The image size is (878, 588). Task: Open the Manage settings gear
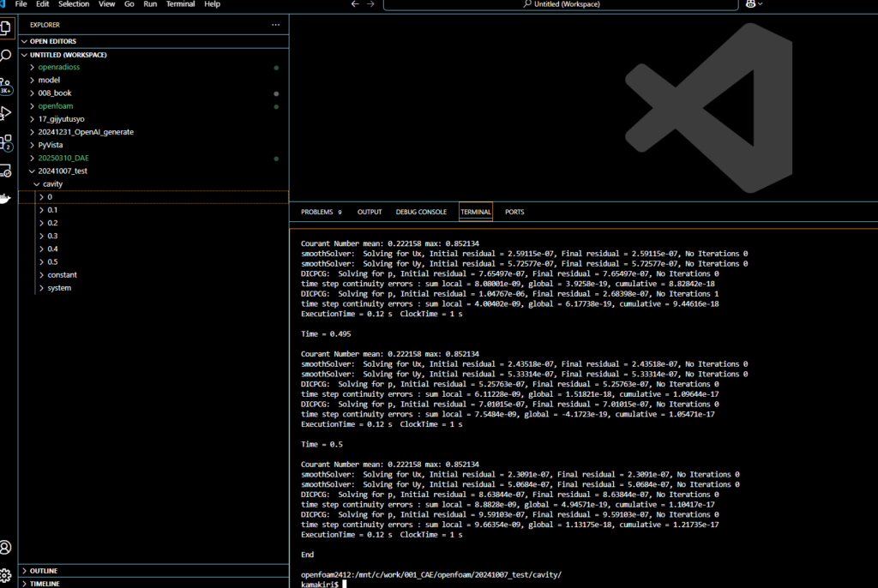[x=7, y=573]
